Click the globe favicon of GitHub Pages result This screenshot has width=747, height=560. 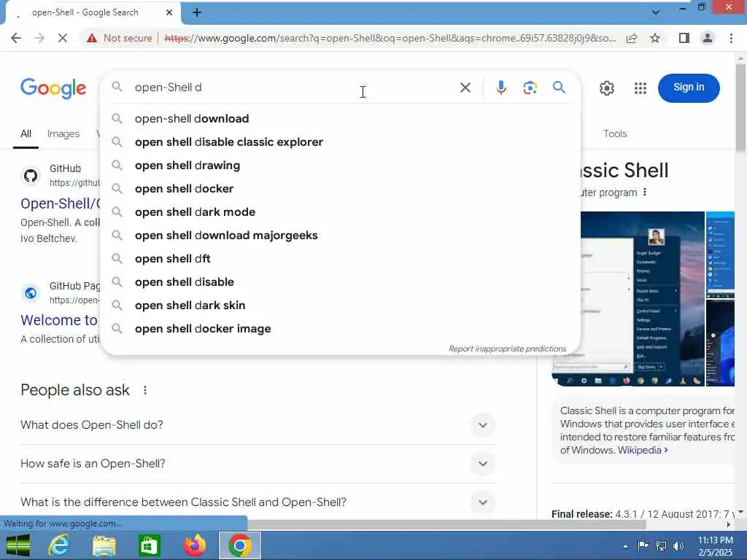[31, 293]
